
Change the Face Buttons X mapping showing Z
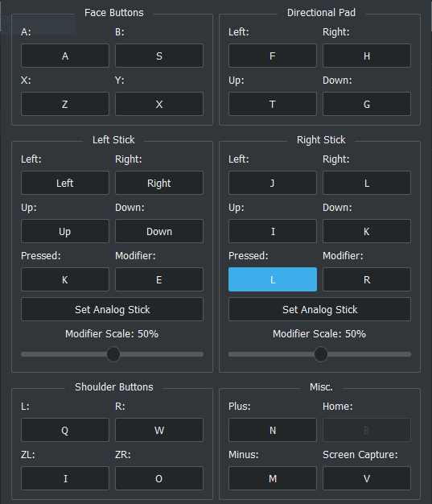point(65,104)
